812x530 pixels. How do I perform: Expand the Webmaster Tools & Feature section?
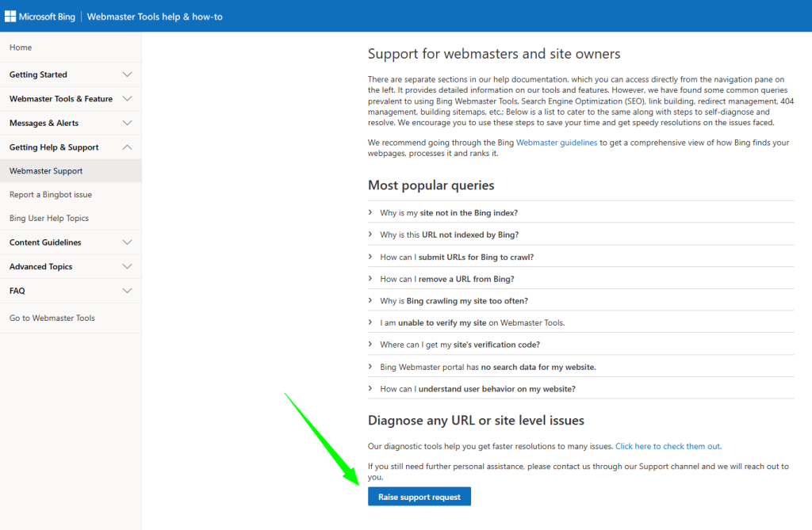click(x=127, y=99)
